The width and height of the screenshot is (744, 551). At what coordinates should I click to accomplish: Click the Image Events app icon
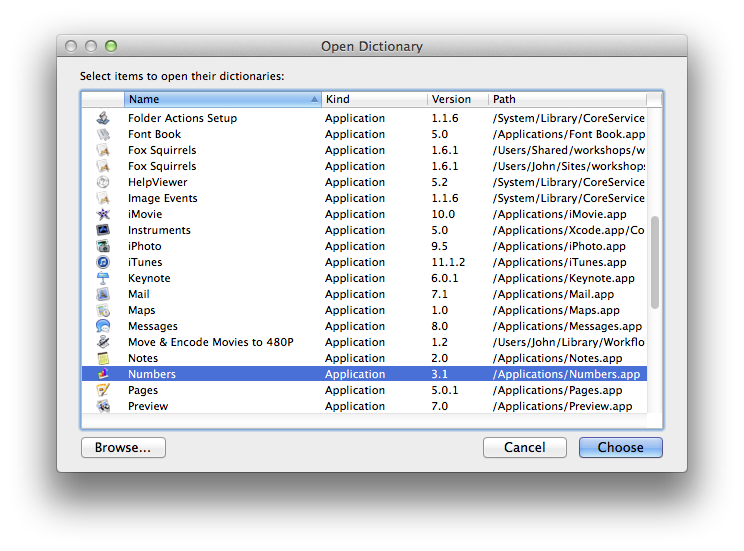[103, 198]
